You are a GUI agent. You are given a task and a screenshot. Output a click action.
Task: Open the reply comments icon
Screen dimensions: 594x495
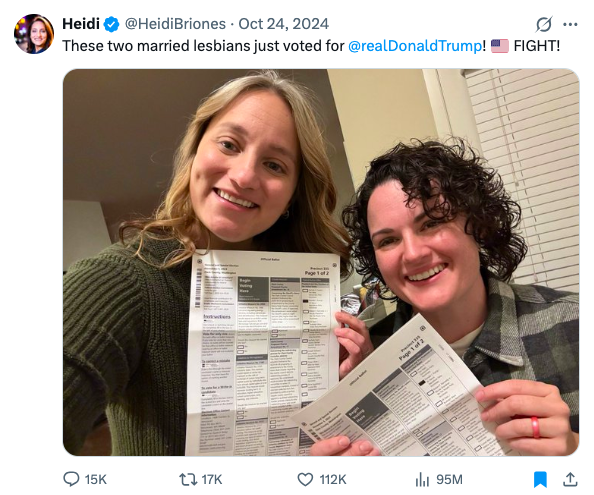point(71,479)
